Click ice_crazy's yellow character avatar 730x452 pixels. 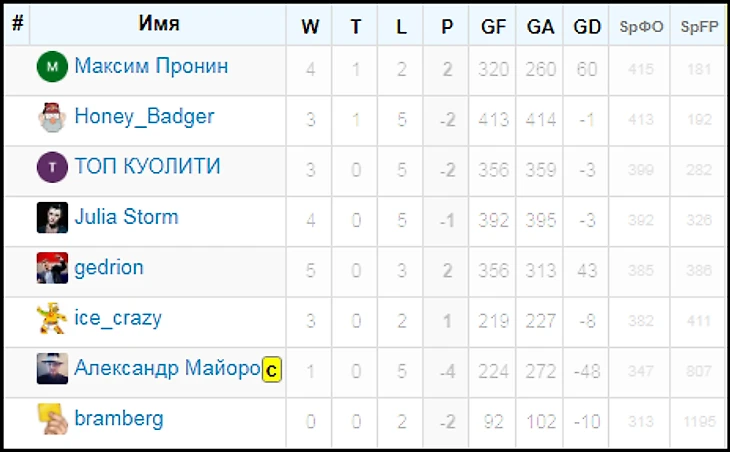pos(52,319)
